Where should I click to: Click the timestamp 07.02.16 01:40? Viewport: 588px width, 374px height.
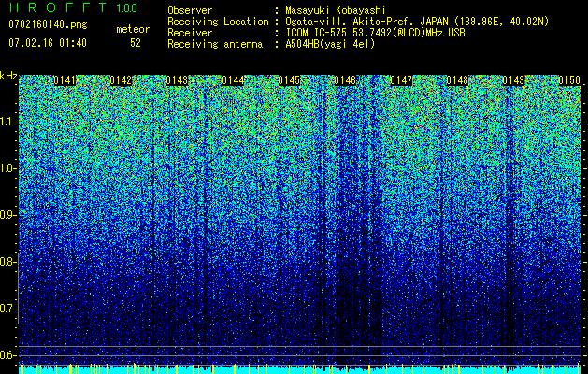coord(48,43)
